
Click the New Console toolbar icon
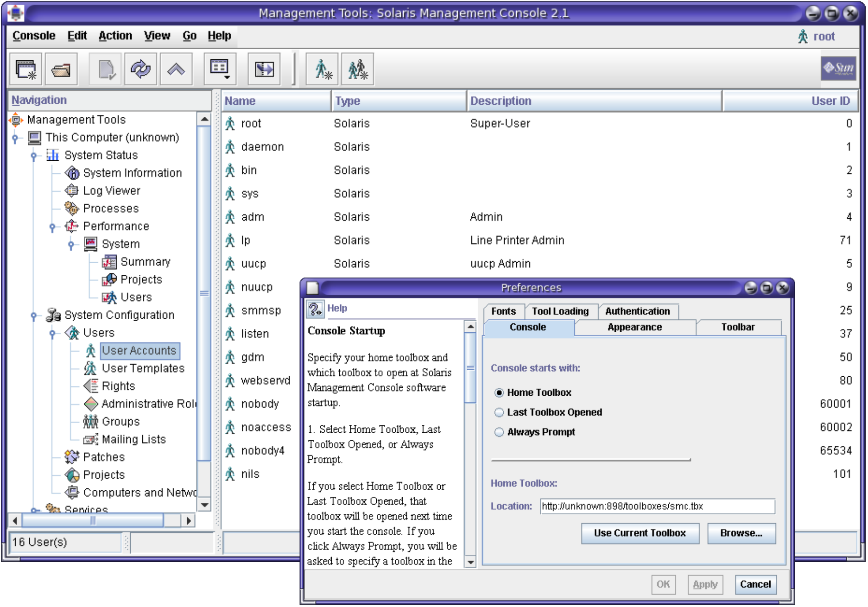click(x=26, y=70)
